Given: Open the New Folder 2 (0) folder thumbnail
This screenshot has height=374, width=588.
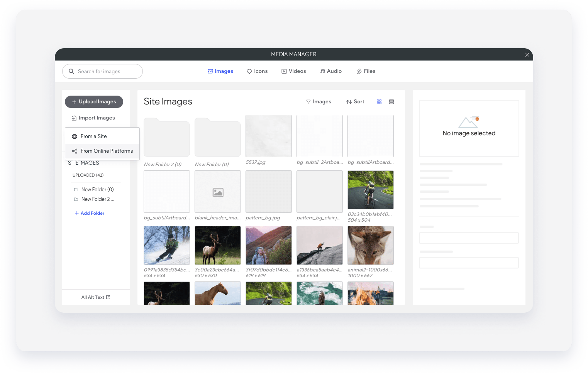Looking at the screenshot, I should 167,137.
